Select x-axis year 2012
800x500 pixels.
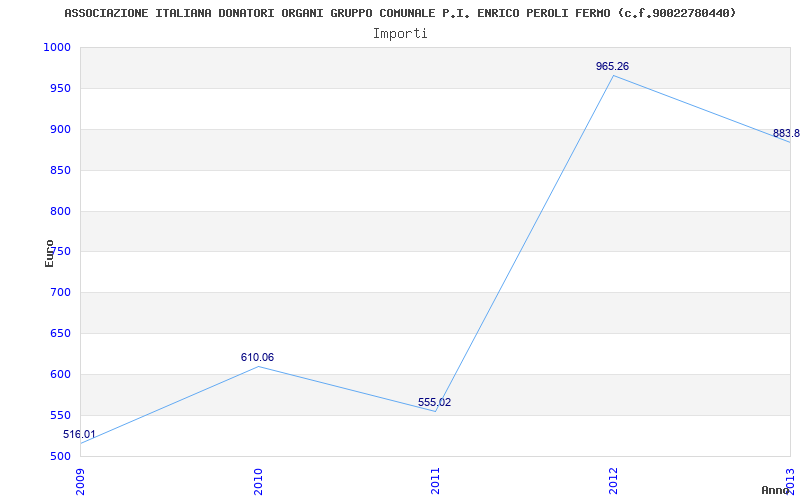tap(613, 481)
